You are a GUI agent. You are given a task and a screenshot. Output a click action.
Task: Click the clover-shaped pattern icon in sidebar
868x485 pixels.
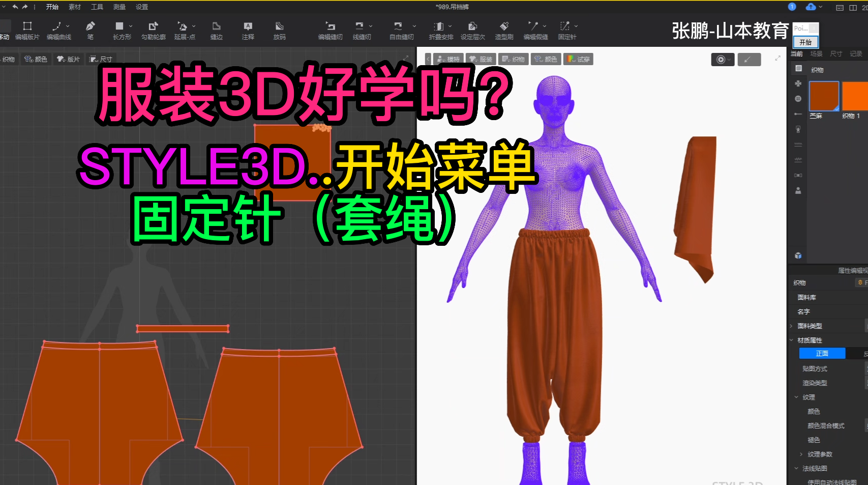pos(798,83)
